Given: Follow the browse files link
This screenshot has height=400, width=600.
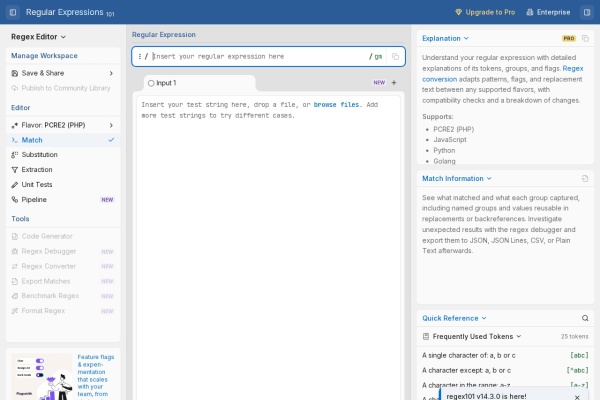Looking at the screenshot, I should (336, 104).
